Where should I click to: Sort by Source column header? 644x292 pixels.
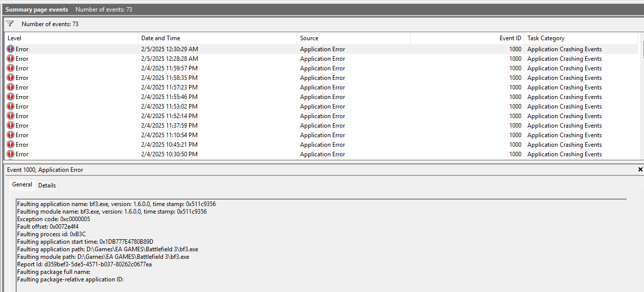[353, 38]
